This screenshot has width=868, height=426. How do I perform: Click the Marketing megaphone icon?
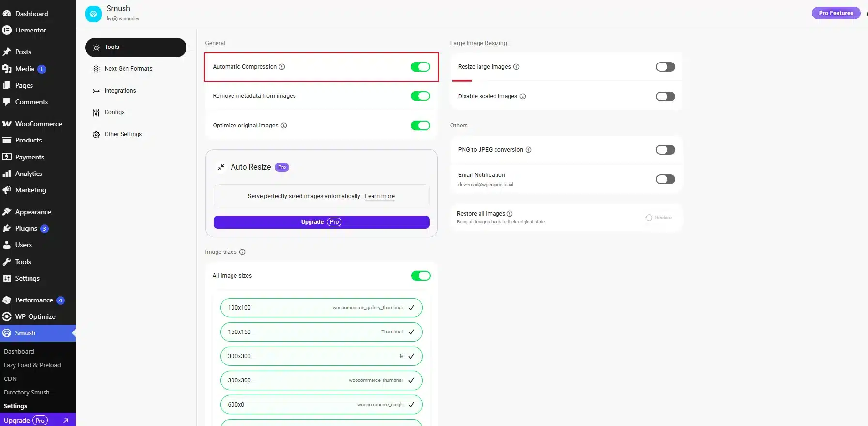tap(7, 190)
